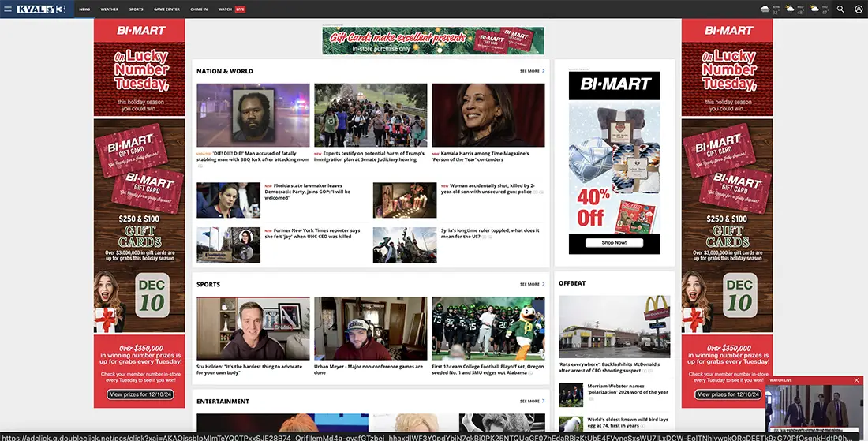868x441 pixels.
Task: Open Urban Meyer non-conference games headline
Action: tap(369, 370)
